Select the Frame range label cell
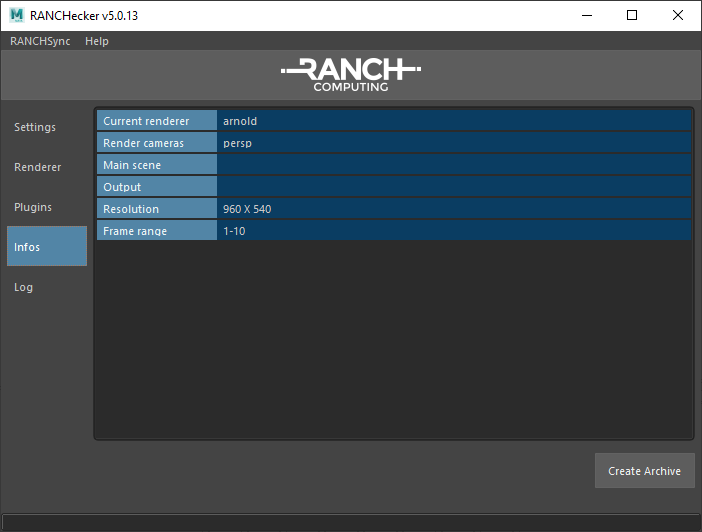Viewport: 702px width, 532px height. pyautogui.click(x=157, y=230)
